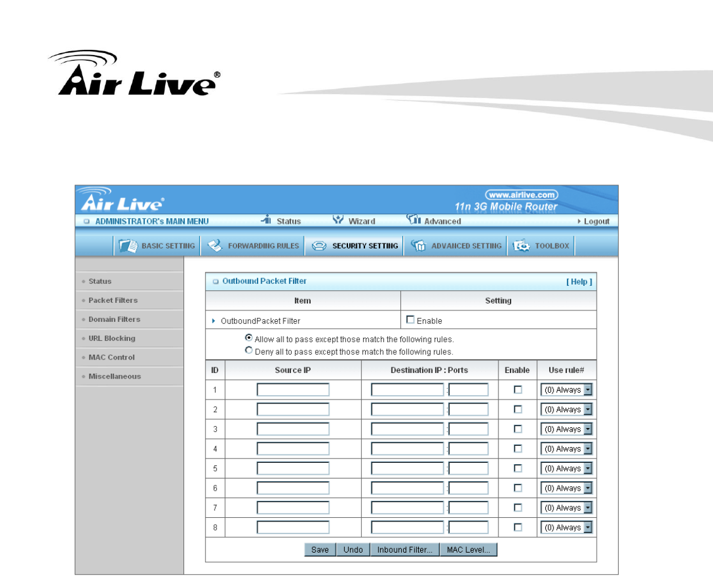Tick Enable checkbox for rule 3
713x588 pixels.
click(x=518, y=429)
